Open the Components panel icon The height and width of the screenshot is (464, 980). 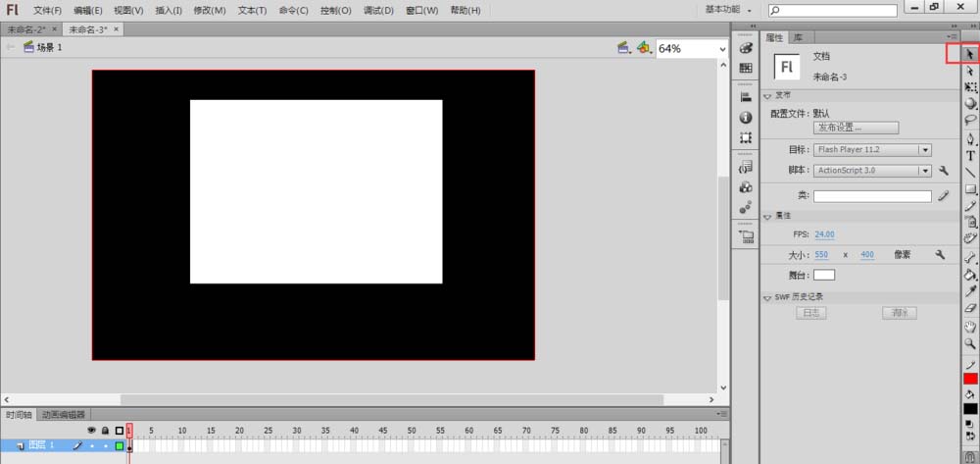click(746, 187)
